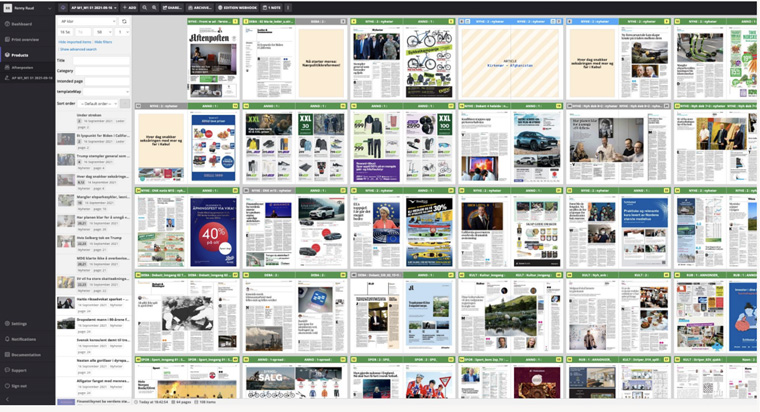
Task: Collapse the sidebar with the chevron
Action: 7,399
